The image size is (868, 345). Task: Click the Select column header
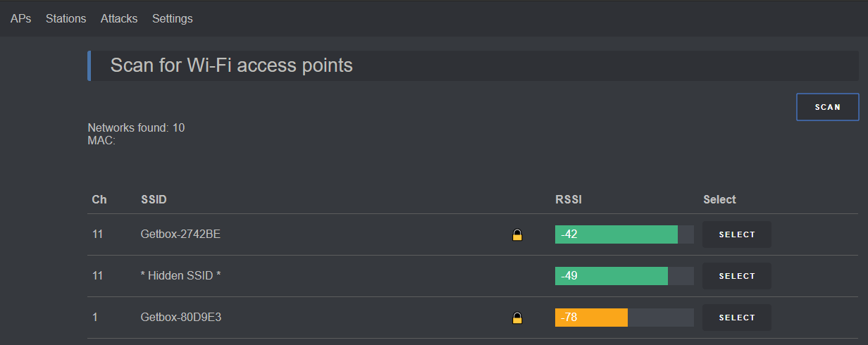[719, 200]
